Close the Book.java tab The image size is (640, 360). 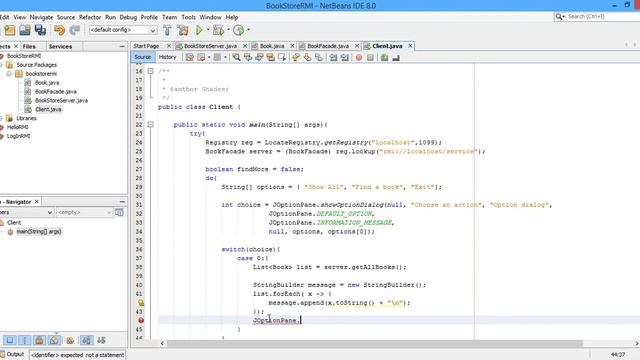[292, 46]
